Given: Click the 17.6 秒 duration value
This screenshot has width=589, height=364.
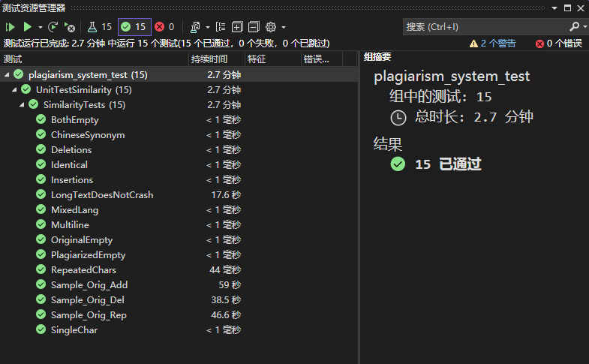Looking at the screenshot, I should [x=226, y=195].
